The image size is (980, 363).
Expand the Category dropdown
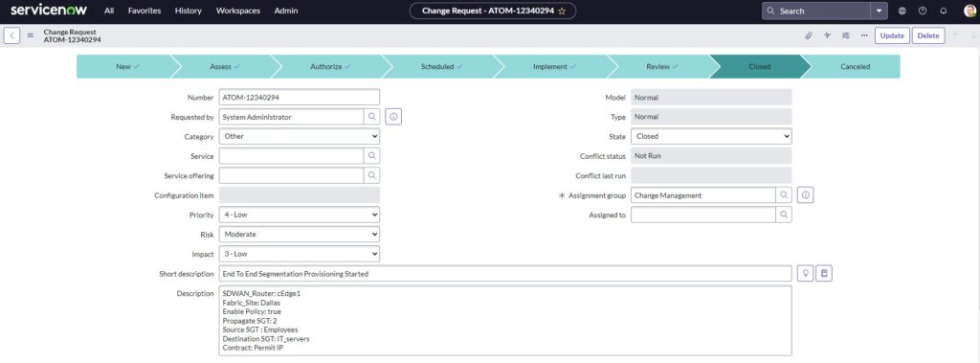tap(300, 136)
